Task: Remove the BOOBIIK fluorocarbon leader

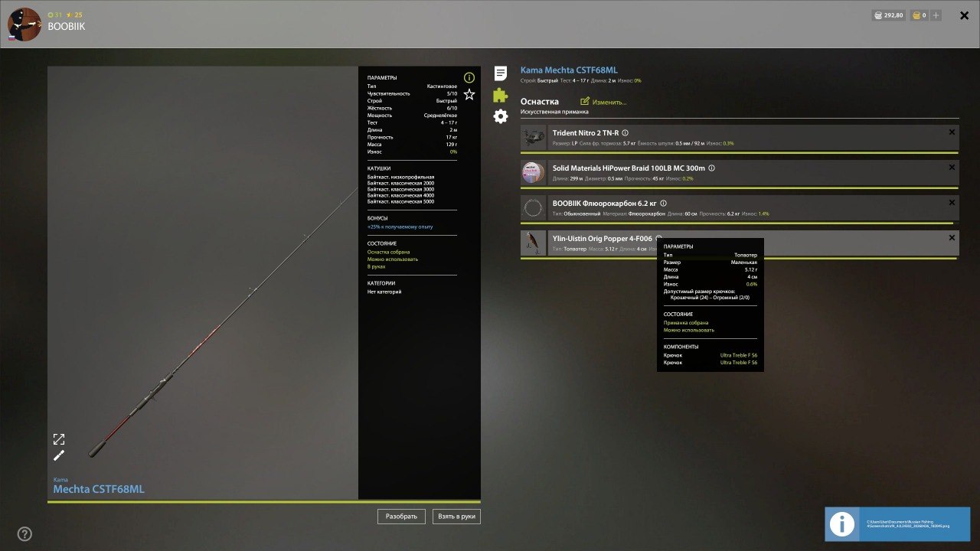Action: 952,203
